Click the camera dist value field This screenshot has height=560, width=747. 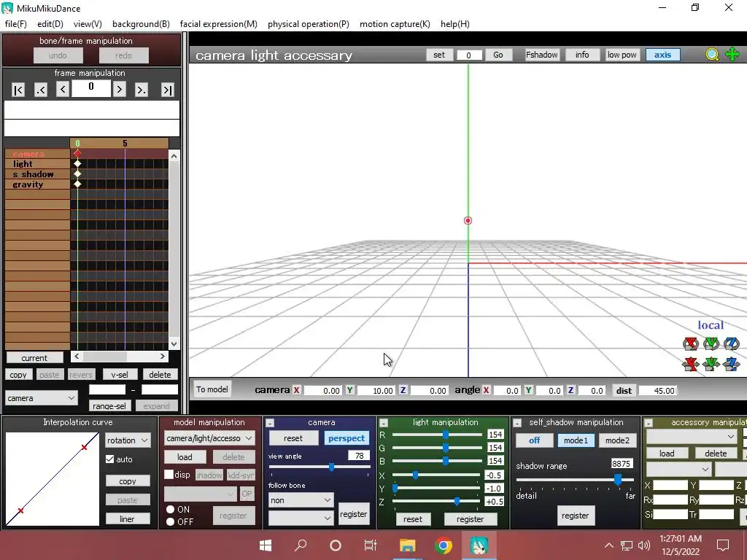(x=657, y=391)
